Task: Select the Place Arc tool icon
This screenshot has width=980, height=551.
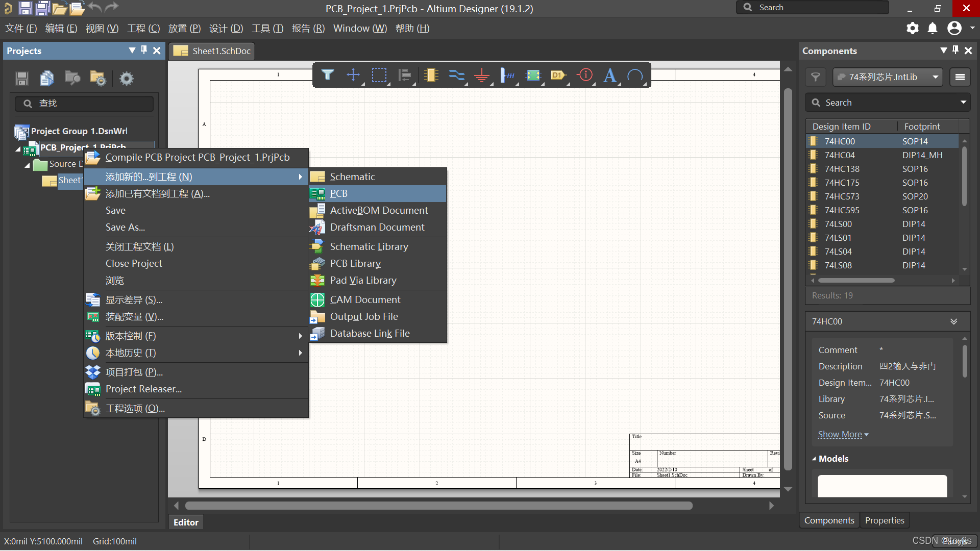Action: (x=635, y=76)
